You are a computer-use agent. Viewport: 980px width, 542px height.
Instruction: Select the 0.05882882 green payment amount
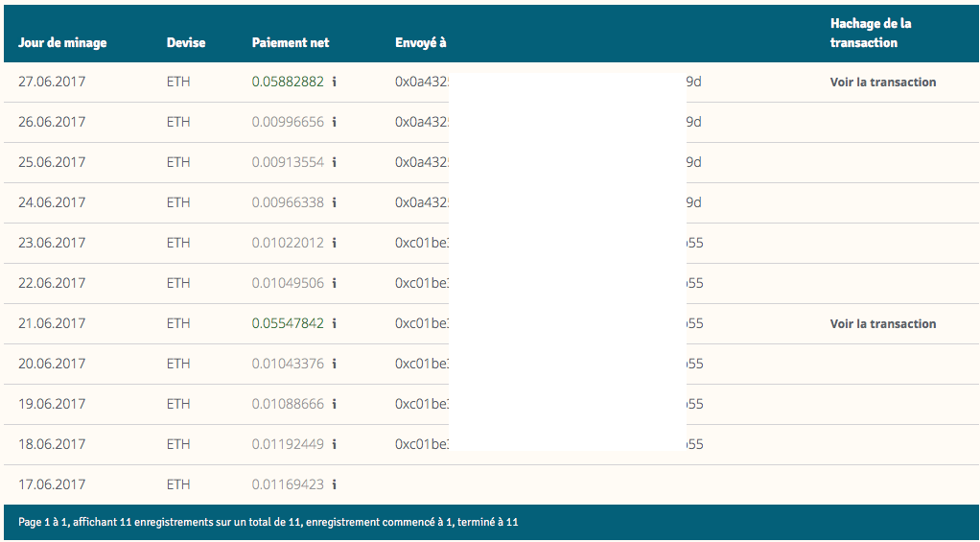(288, 82)
